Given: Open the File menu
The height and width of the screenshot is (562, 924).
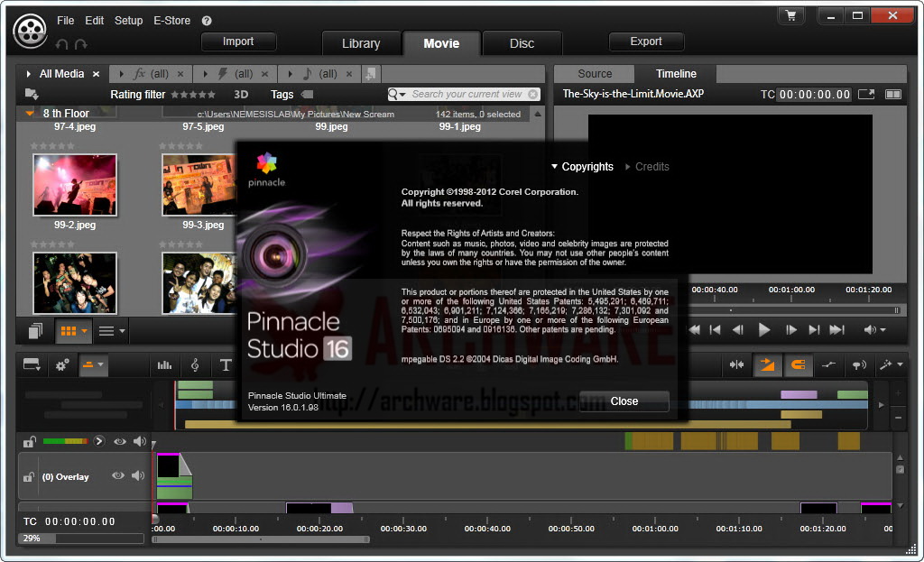Looking at the screenshot, I should click(x=65, y=21).
